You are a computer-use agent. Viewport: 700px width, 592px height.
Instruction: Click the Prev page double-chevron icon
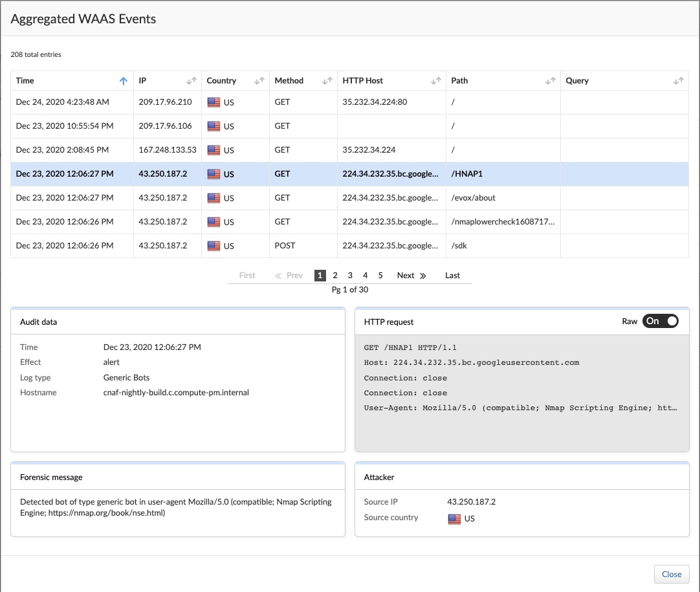278,276
